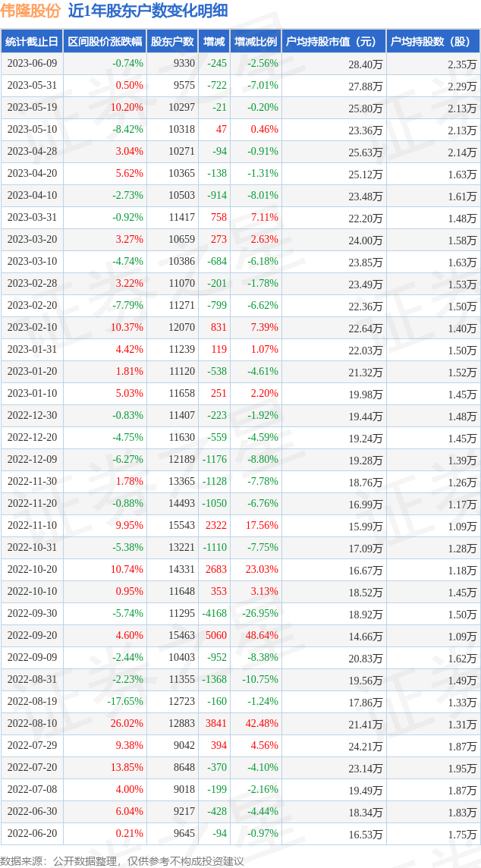Click the 伟隆股份 stock name title
Image resolution: width=481 pixels, height=868 pixels.
(x=30, y=11)
